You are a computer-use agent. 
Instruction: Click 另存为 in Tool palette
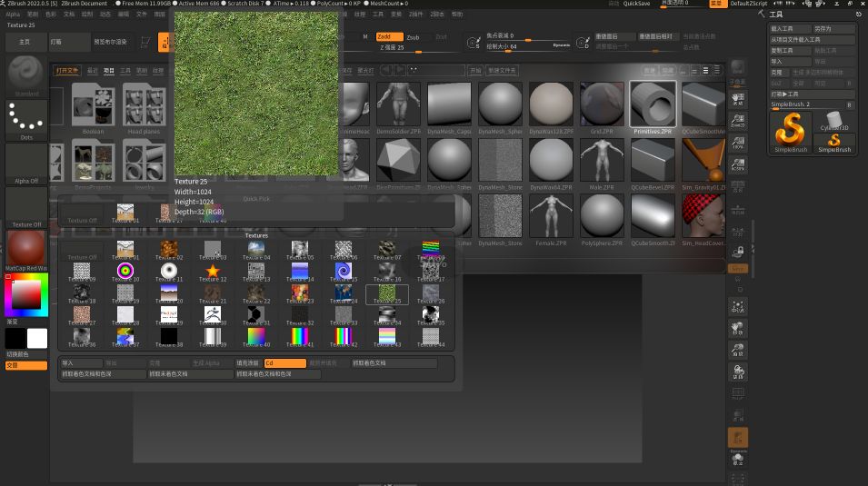[x=833, y=29]
